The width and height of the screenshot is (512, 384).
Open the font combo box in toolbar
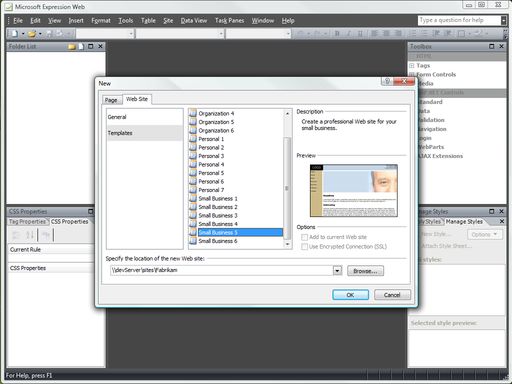[x=179, y=33]
